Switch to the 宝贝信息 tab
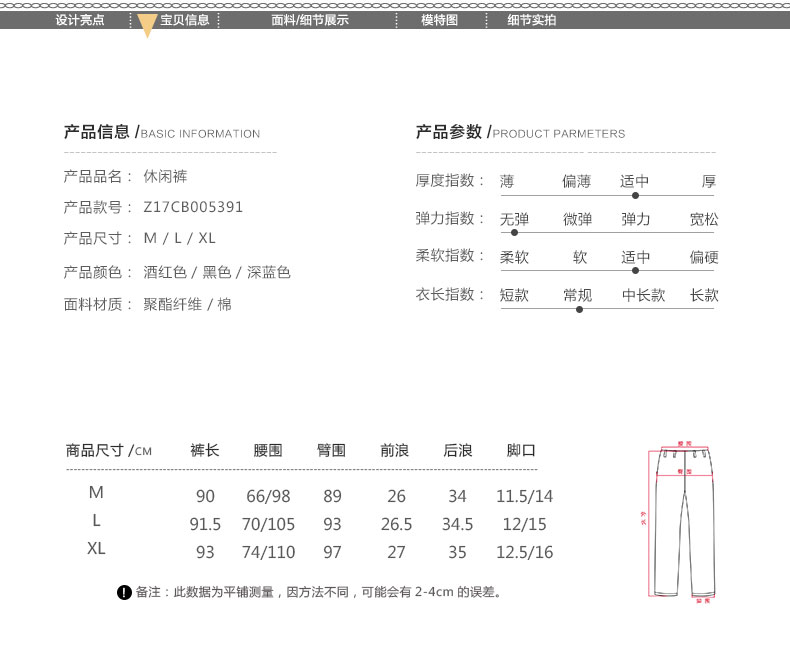This screenshot has width=790, height=649. (x=184, y=20)
